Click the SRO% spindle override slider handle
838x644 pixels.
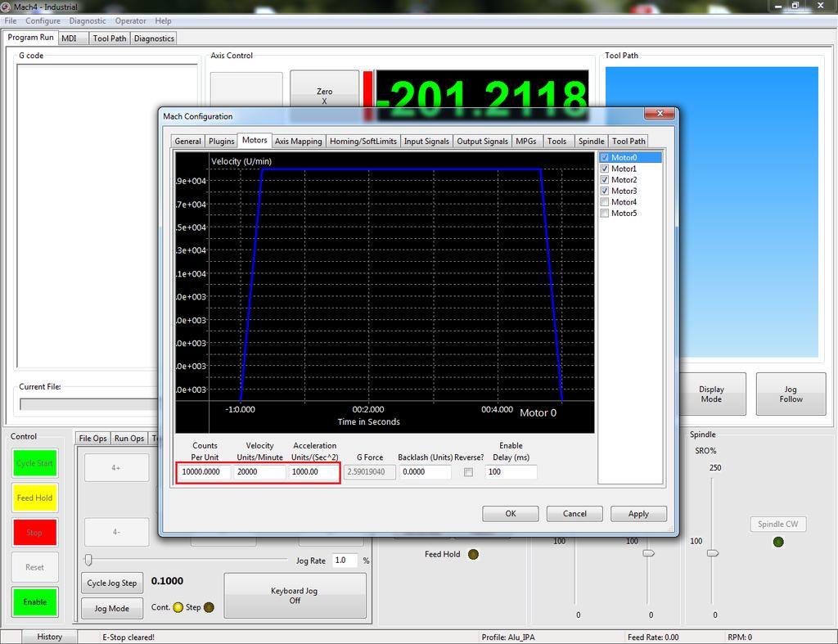(x=713, y=553)
